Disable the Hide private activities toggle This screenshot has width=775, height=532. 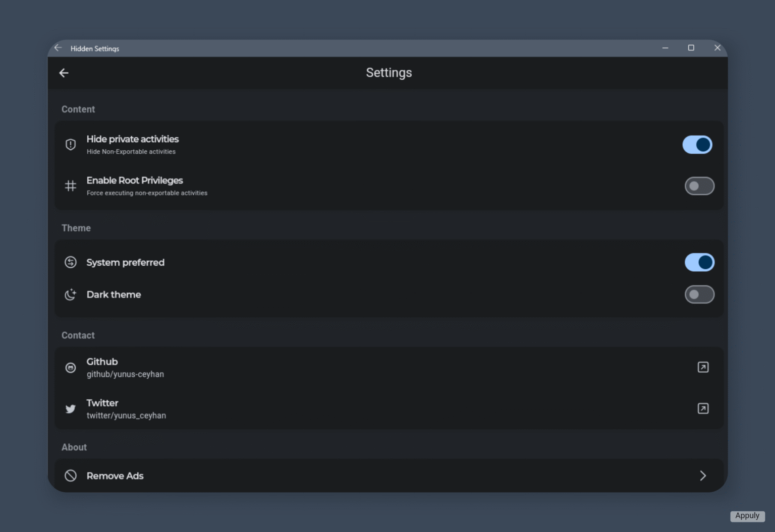click(x=697, y=145)
